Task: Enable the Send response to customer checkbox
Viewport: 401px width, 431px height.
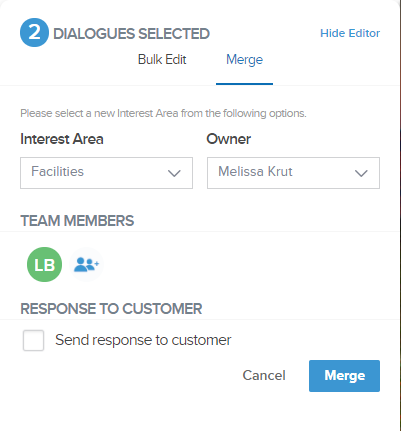Action: click(33, 340)
